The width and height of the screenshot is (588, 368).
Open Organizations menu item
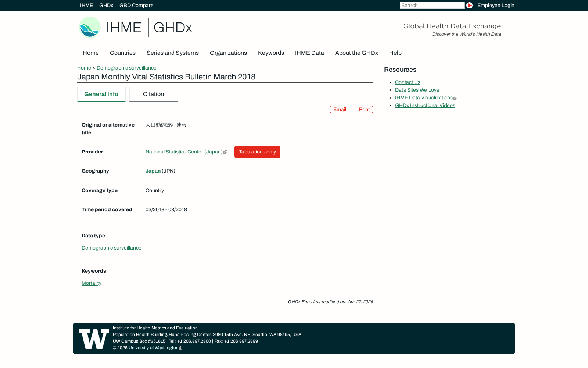tap(228, 53)
